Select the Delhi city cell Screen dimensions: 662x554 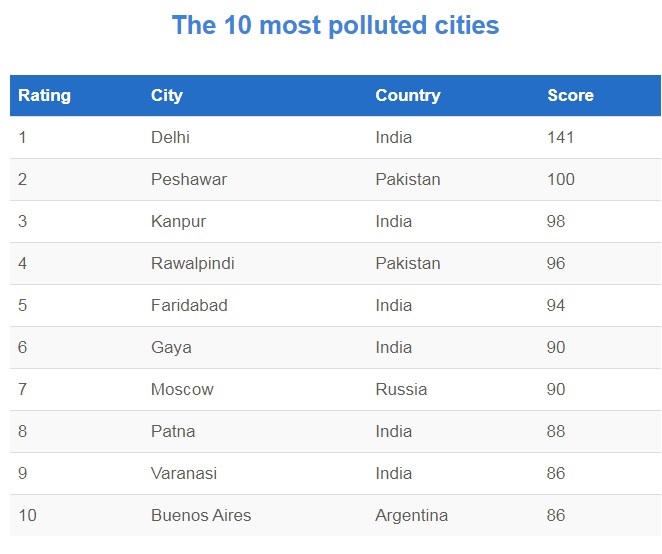(170, 138)
